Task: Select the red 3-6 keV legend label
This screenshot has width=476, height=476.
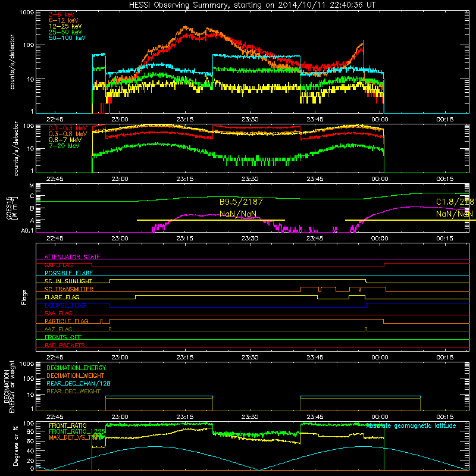Action: coord(62,14)
